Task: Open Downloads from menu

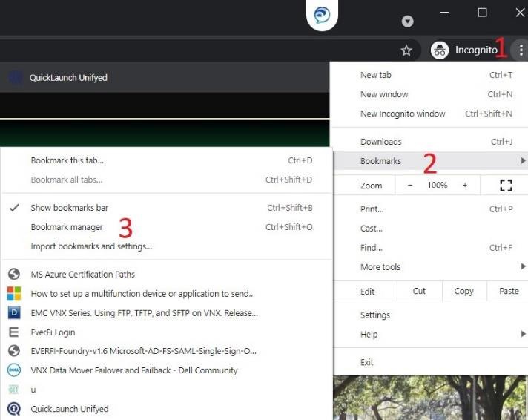Action: [431, 142]
